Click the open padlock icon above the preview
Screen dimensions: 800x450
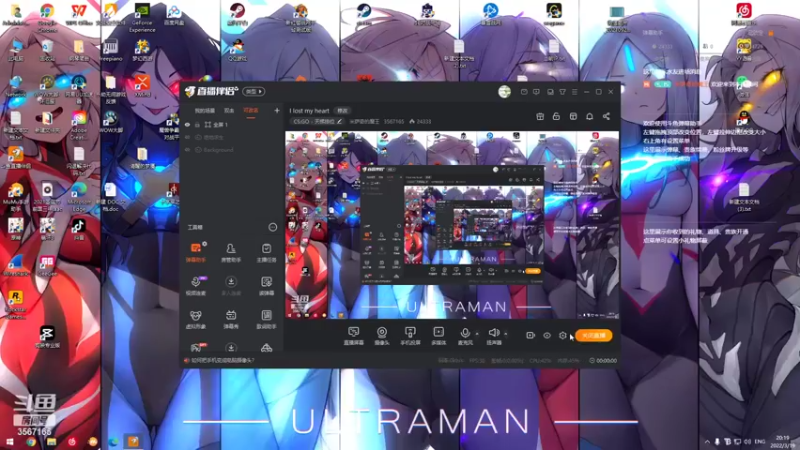[556, 116]
